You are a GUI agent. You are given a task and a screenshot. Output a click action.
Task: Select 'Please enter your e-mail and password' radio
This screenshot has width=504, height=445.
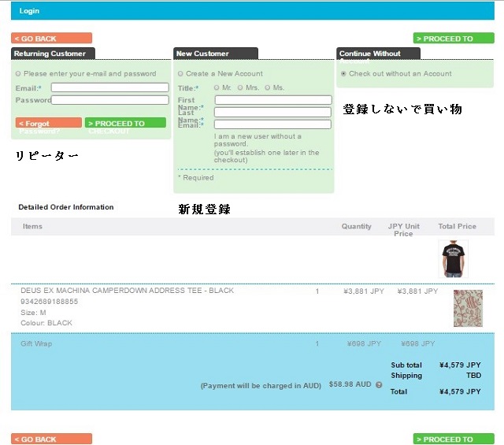click(x=18, y=74)
